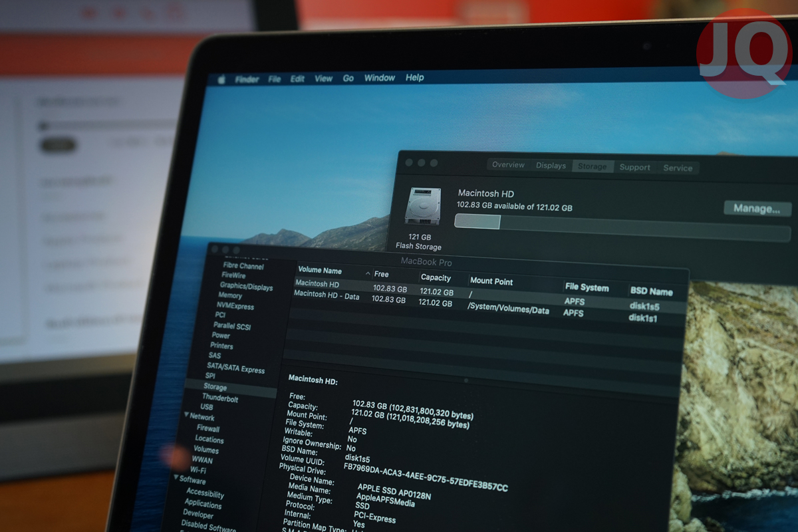Open the Help menu
Image resolution: width=798 pixels, height=532 pixels.
click(x=415, y=77)
